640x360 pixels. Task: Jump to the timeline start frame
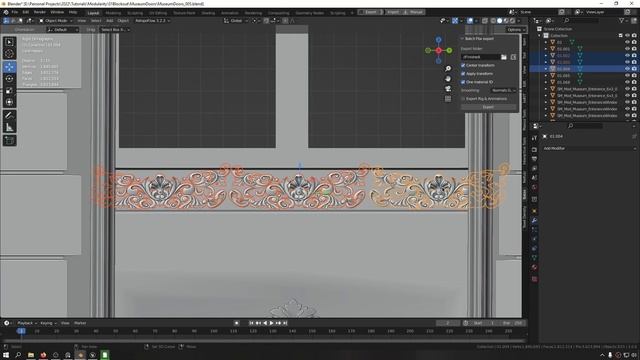(x=251, y=323)
